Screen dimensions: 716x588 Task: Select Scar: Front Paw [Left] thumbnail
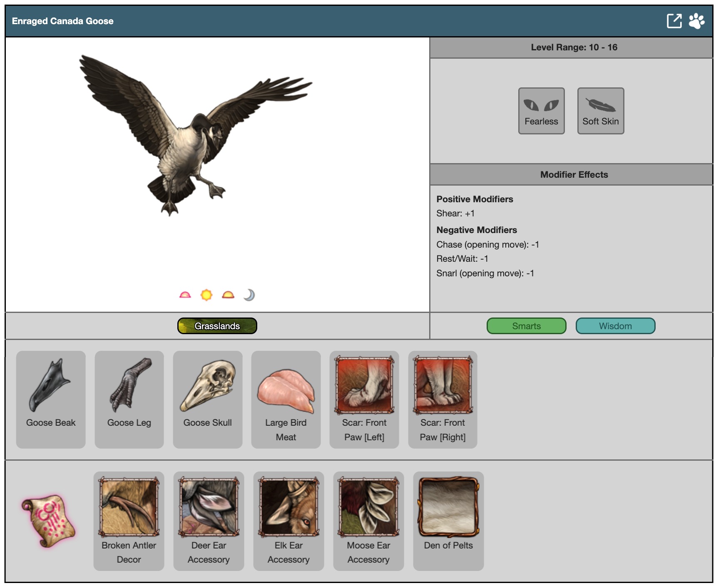pyautogui.click(x=364, y=385)
